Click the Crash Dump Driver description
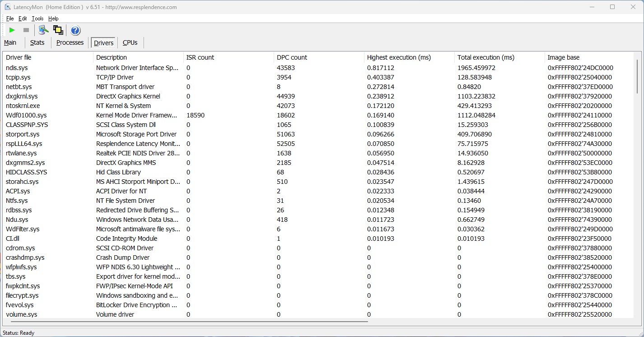This screenshot has width=644, height=337. pyautogui.click(x=123, y=257)
